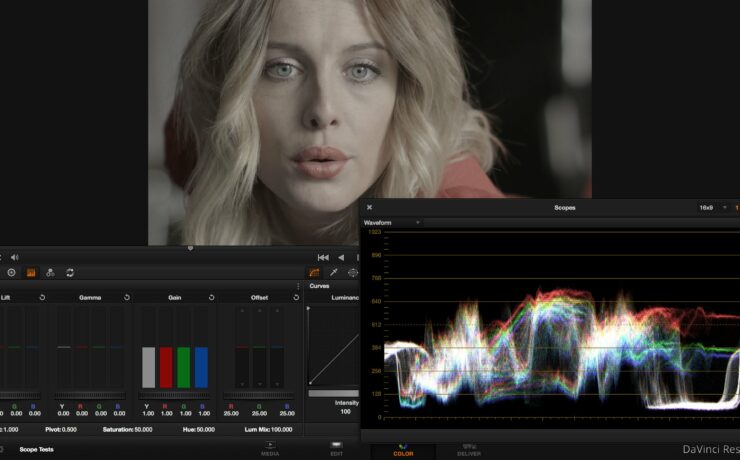Viewport: 740px width, 460px height.
Task: Click the Curves panel title
Action: click(320, 286)
